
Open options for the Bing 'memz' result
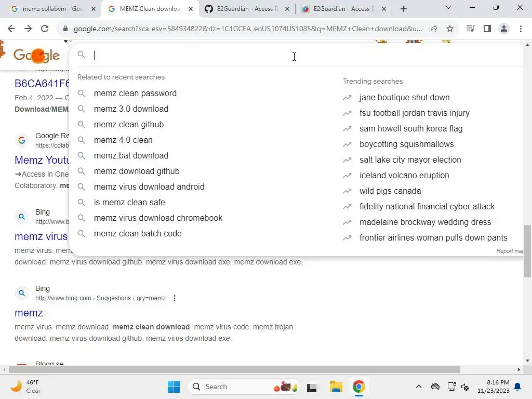click(x=175, y=298)
